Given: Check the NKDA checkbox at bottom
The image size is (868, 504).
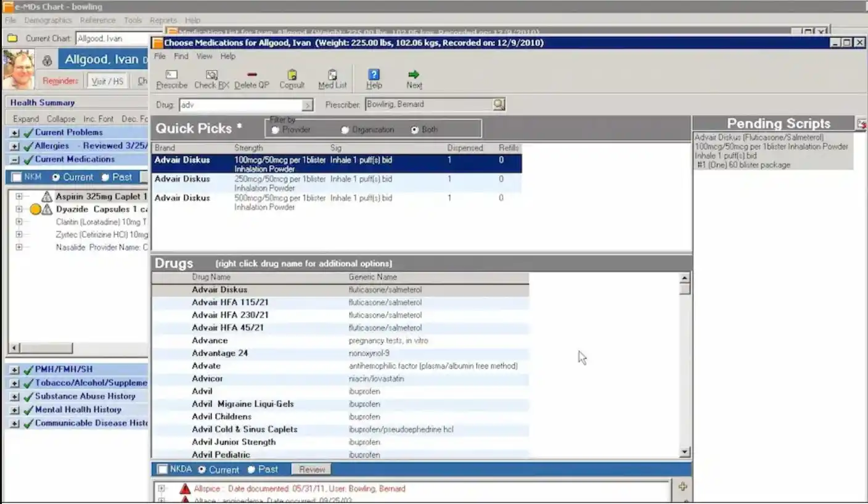Looking at the screenshot, I should pos(162,469).
